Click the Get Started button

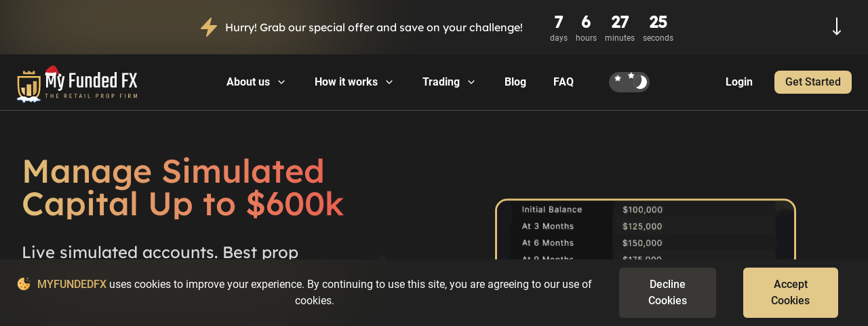point(813,82)
